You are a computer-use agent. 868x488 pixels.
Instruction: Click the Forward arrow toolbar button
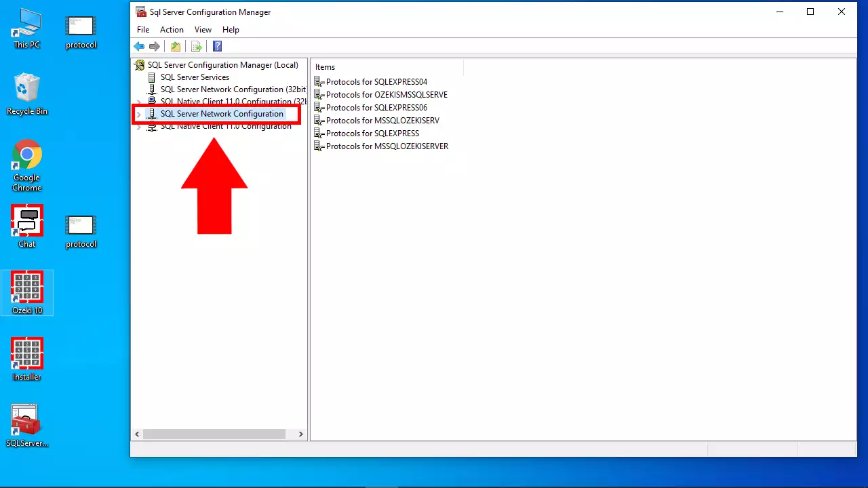pyautogui.click(x=155, y=46)
